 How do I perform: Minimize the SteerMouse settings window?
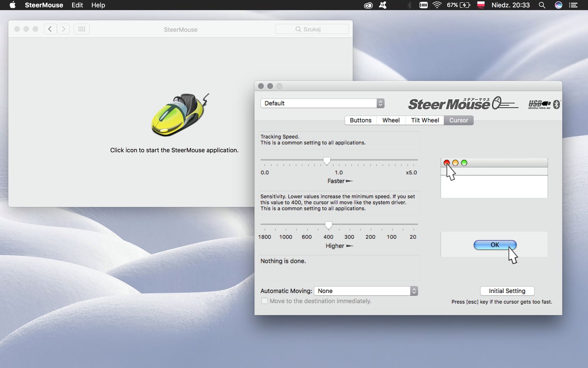point(270,86)
